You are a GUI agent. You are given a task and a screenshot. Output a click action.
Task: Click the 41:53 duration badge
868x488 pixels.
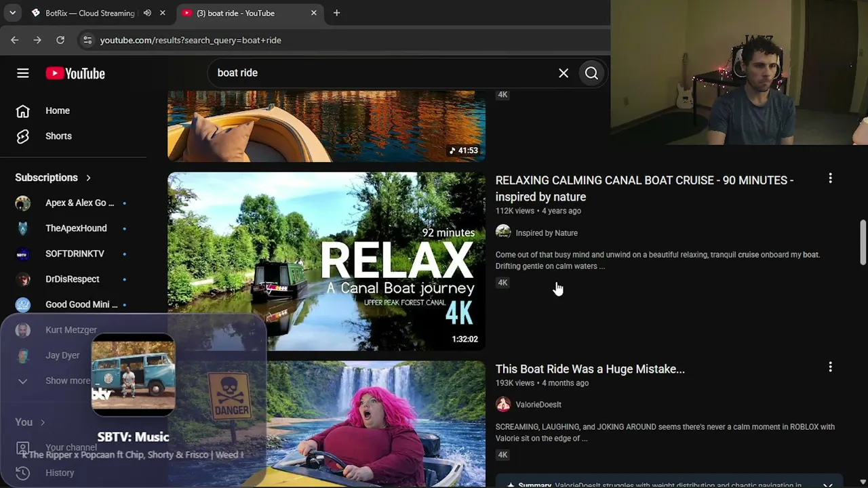click(464, 150)
